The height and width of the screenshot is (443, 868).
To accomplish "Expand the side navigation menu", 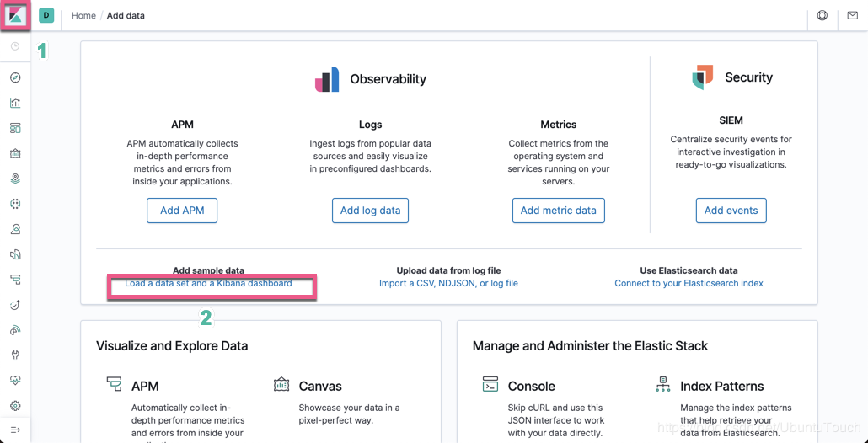I will coord(15,430).
